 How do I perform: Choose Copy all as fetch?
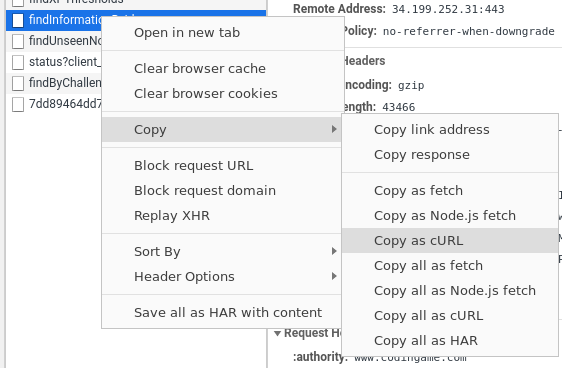coord(450,266)
